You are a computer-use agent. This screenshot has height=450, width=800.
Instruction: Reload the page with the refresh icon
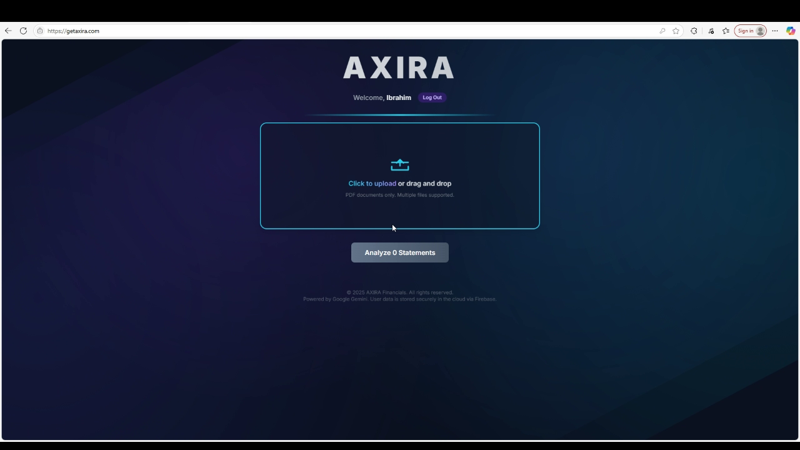click(x=23, y=31)
